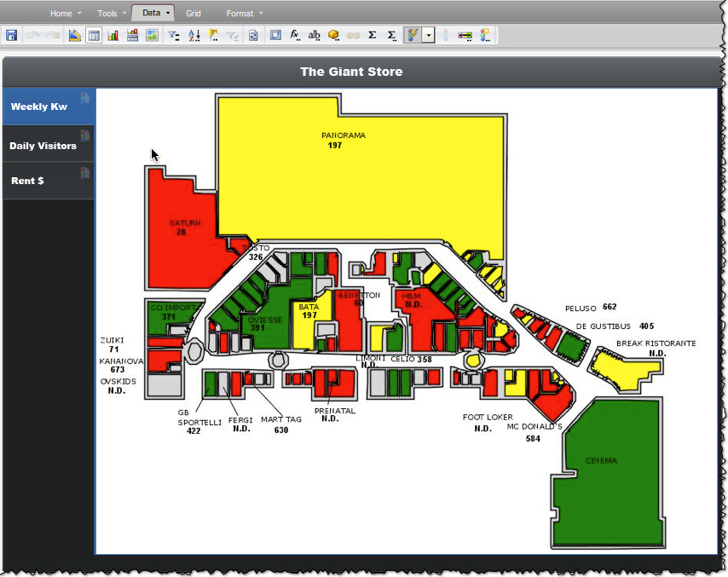728x577 pixels.
Task: Click the faded traffic light icon
Action: [445, 35]
